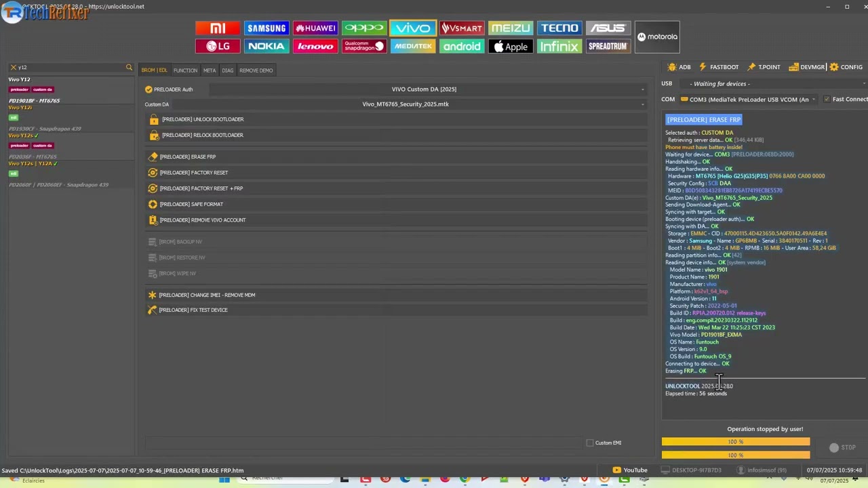The image size is (868, 488).
Task: Click the STOP button
Action: point(842,448)
